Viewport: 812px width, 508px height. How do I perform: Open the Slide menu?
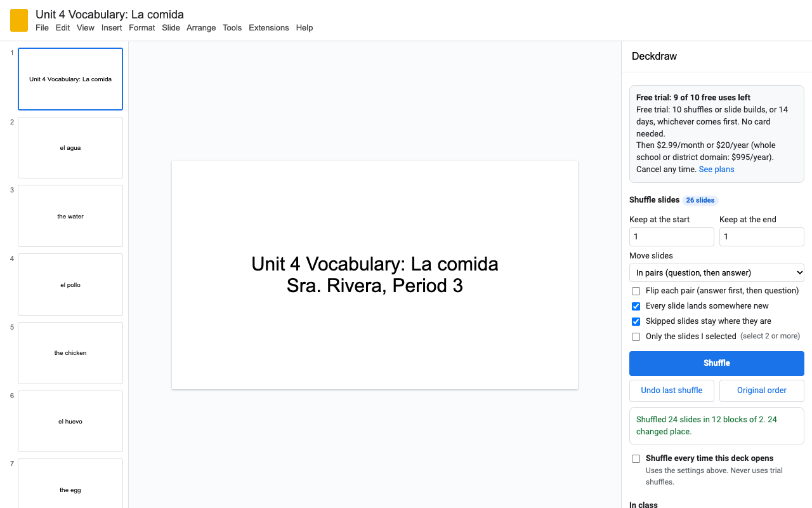[171, 28]
